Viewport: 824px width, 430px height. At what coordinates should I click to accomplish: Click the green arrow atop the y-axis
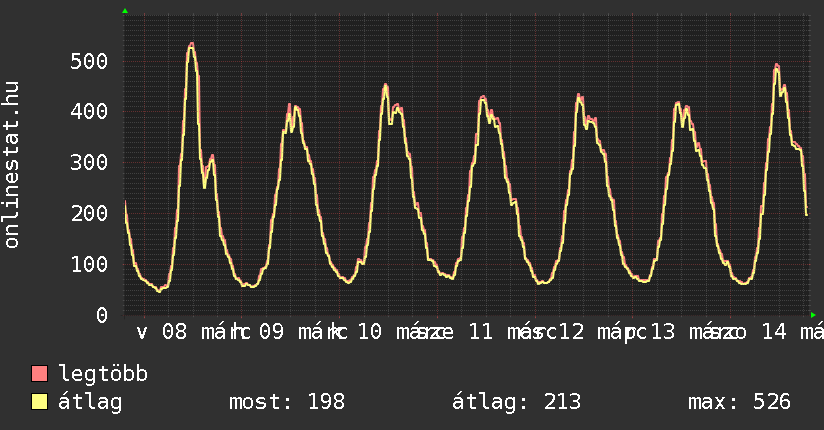pos(125,11)
